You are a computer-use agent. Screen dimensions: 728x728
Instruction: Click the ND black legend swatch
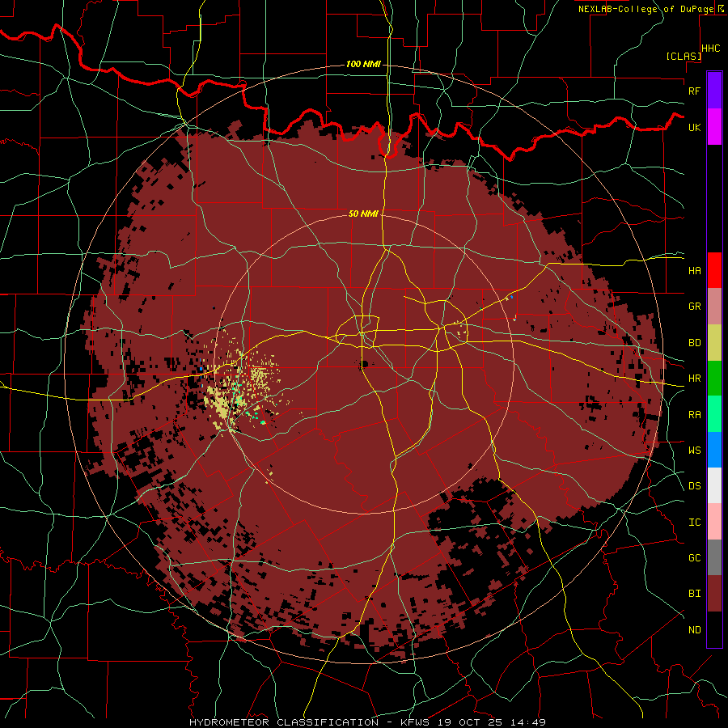tap(714, 629)
